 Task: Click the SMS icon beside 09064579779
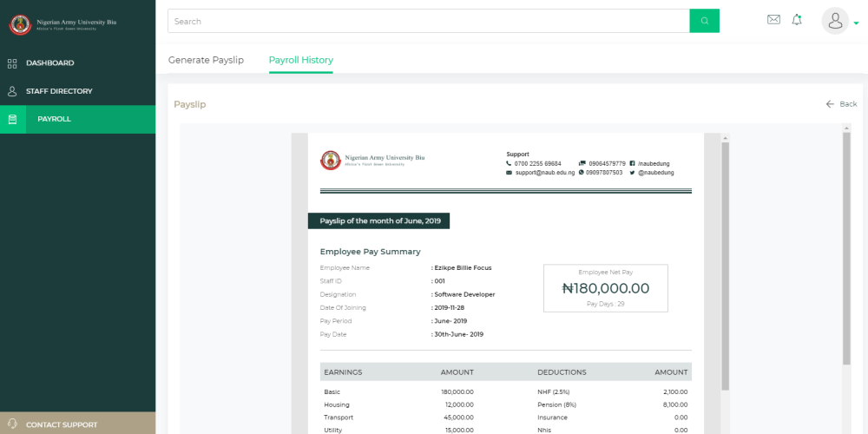[x=582, y=164]
